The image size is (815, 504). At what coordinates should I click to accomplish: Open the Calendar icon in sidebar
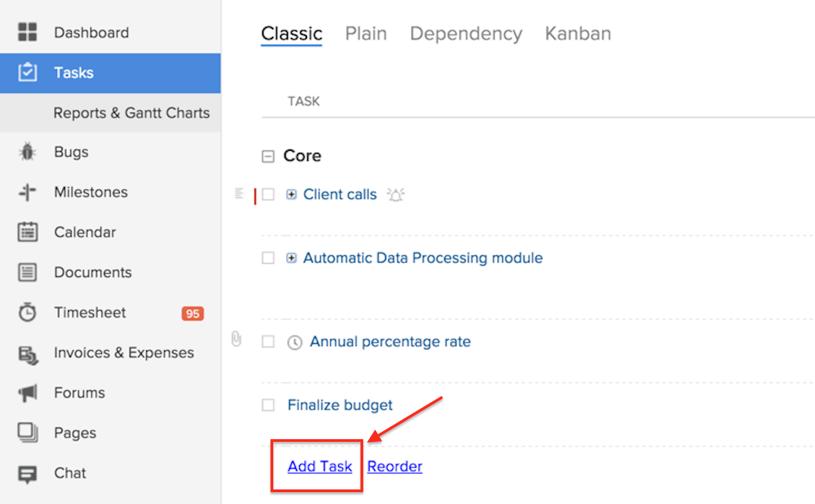tap(27, 232)
